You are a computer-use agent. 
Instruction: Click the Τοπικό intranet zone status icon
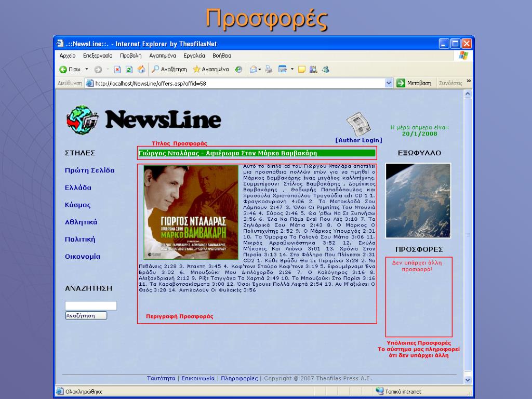pos(380,391)
